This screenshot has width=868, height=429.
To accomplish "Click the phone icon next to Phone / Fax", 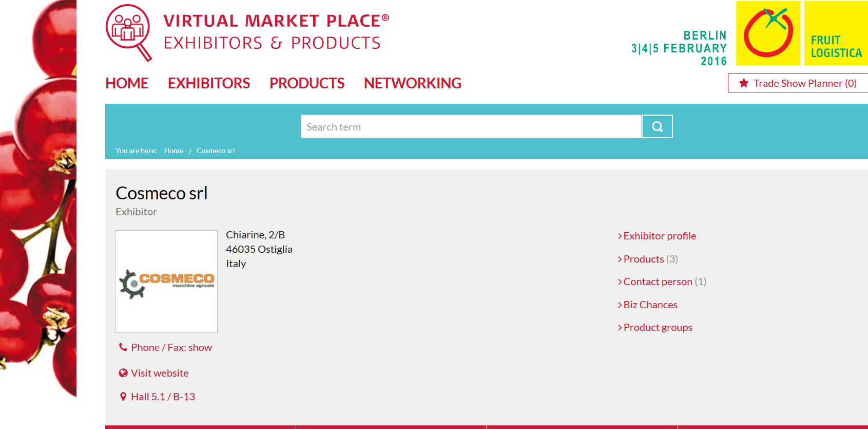I will pyautogui.click(x=123, y=347).
